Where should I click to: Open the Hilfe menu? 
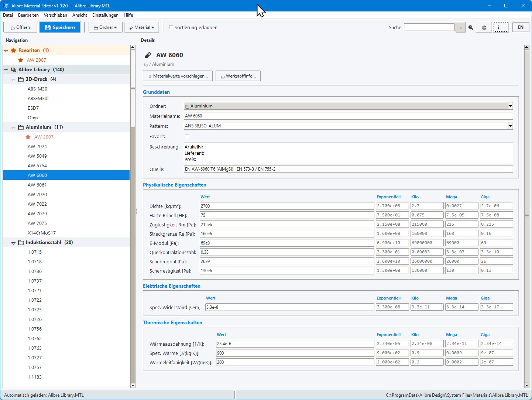[x=128, y=15]
